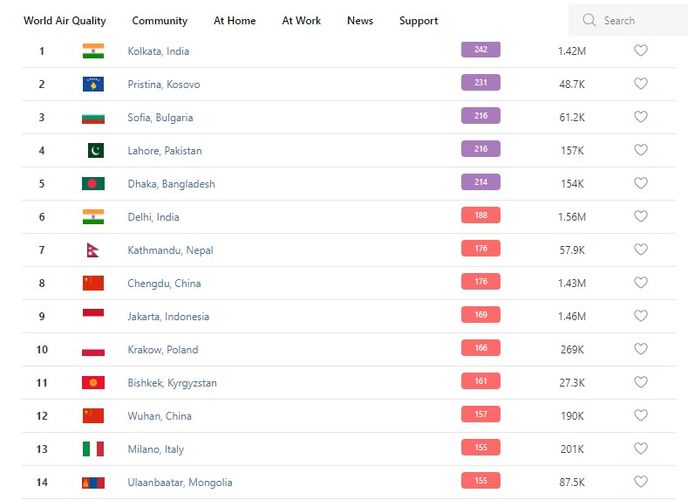Click the Bulgaria flag icon
The image size is (688, 500).
93,118
